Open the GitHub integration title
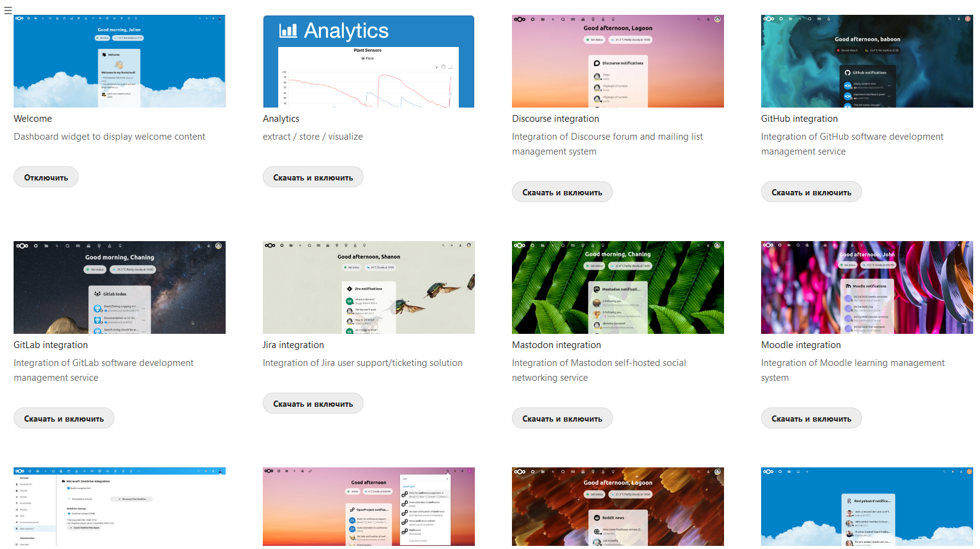Image resolution: width=980 pixels, height=549 pixels. click(799, 119)
